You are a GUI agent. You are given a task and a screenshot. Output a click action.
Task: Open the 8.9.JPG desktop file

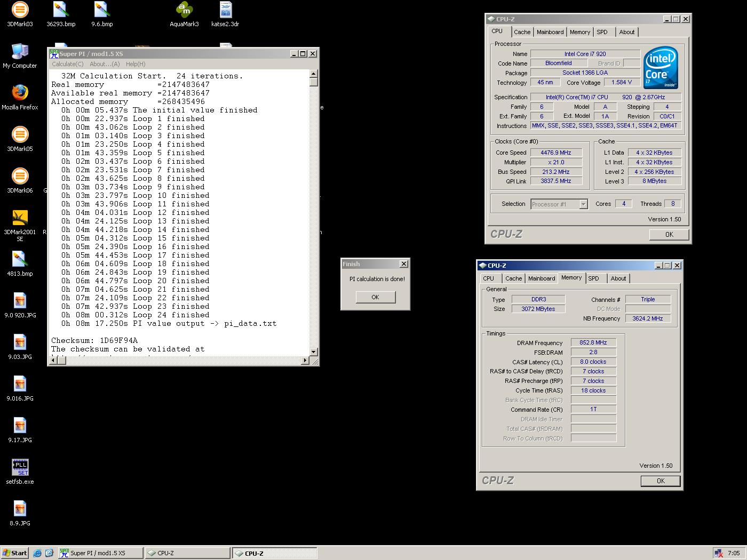click(x=20, y=513)
